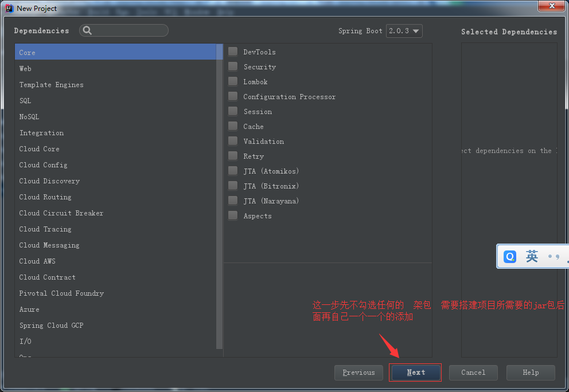Open Cloud Discovery category

click(115, 181)
